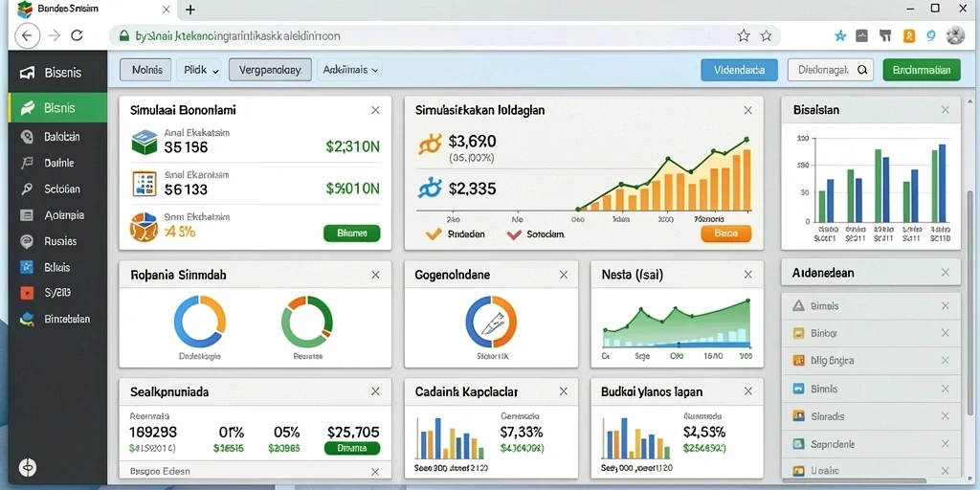Click the browser back arrow icon
980x490 pixels.
[x=27, y=35]
